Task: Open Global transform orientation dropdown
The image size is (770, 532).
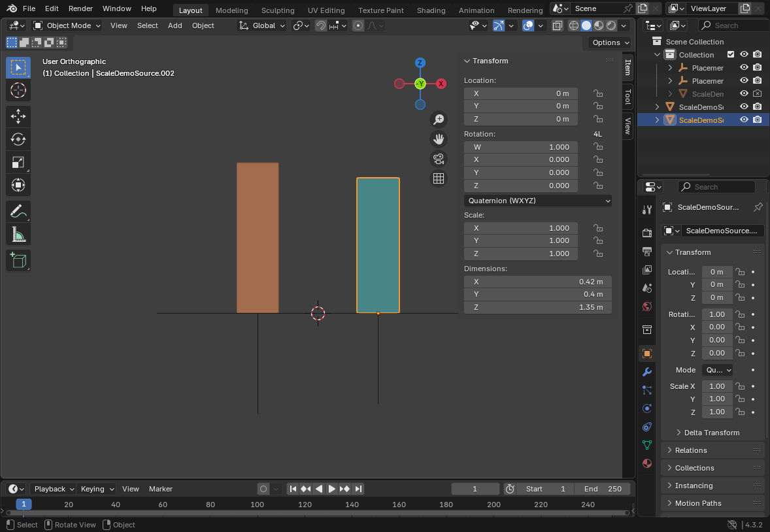Action: pos(261,25)
